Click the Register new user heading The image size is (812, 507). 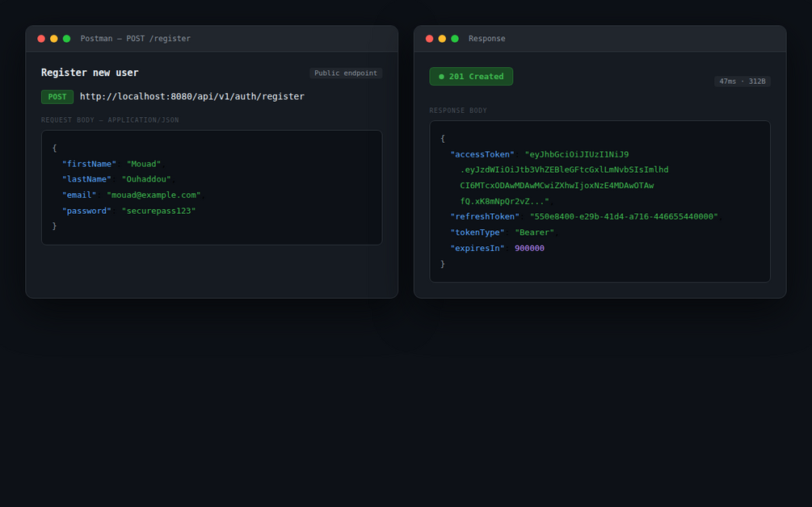[x=90, y=73]
